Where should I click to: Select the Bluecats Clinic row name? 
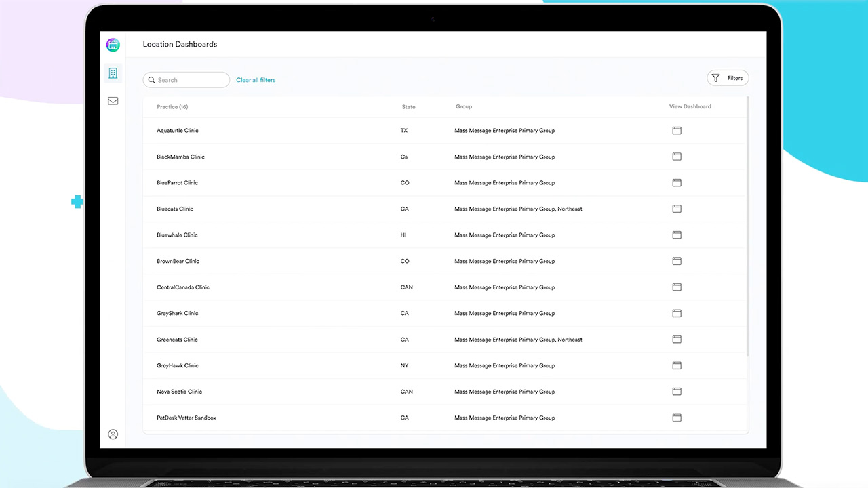pyautogui.click(x=175, y=209)
